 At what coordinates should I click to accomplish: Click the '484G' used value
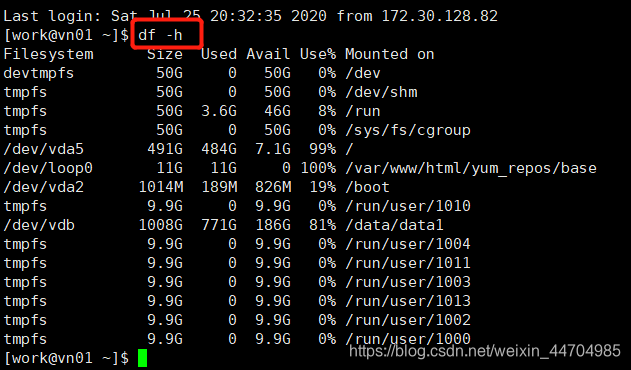coord(219,149)
